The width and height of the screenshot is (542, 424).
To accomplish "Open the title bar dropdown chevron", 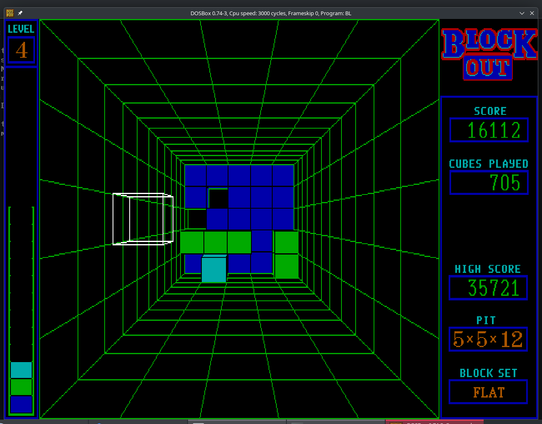I will (x=522, y=13).
